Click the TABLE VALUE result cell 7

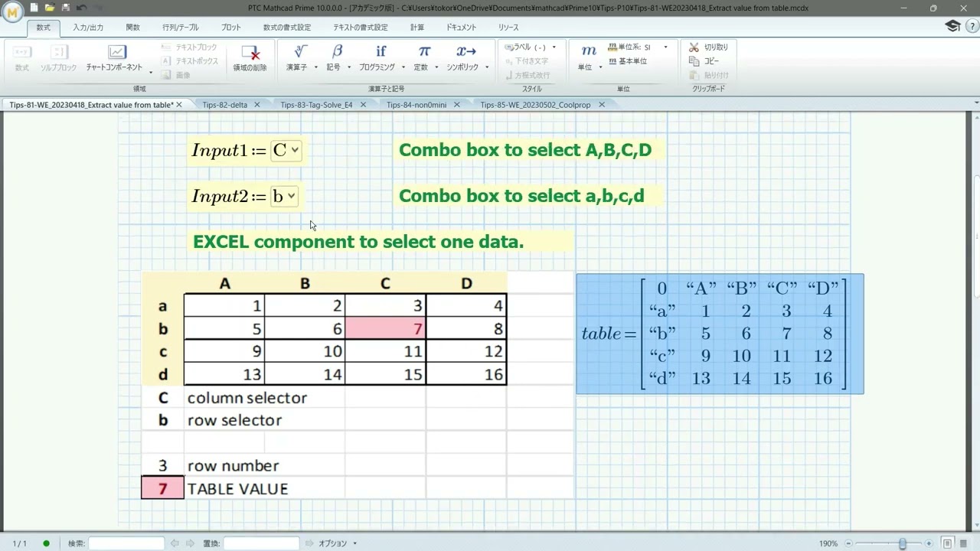(x=162, y=488)
